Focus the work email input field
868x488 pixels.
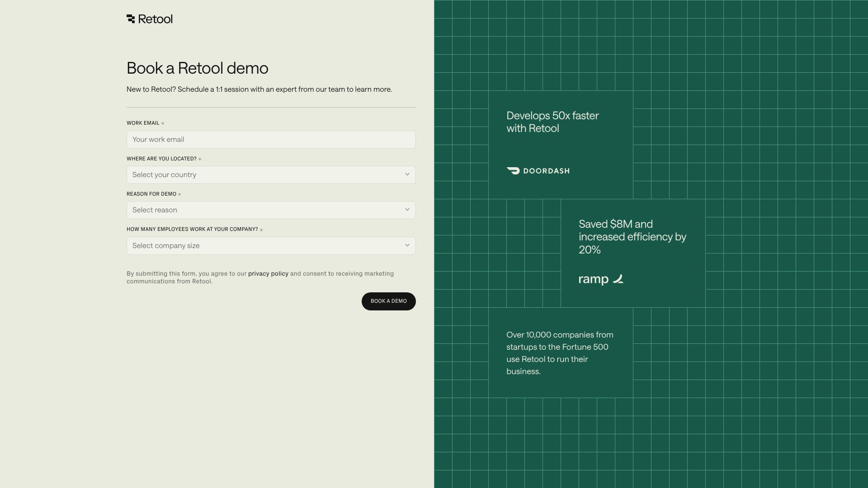click(x=271, y=140)
